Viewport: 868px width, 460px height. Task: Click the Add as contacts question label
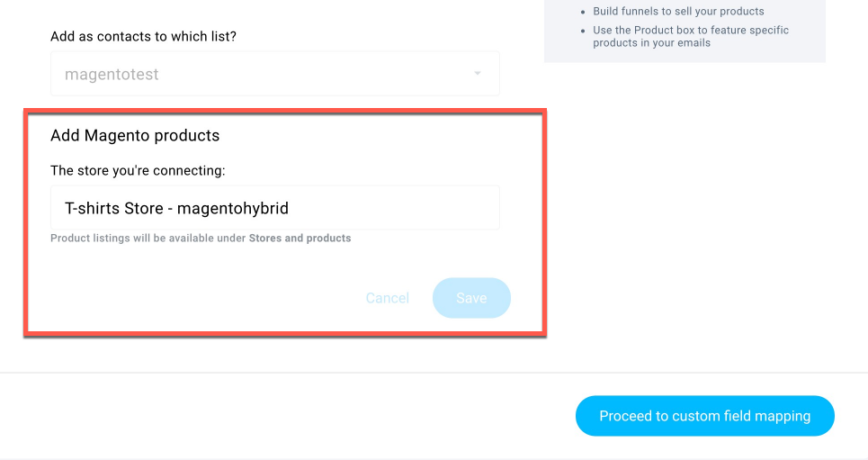tap(143, 37)
